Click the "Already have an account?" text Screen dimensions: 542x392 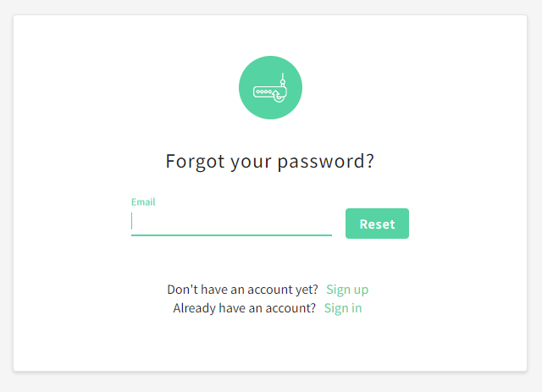[245, 308]
